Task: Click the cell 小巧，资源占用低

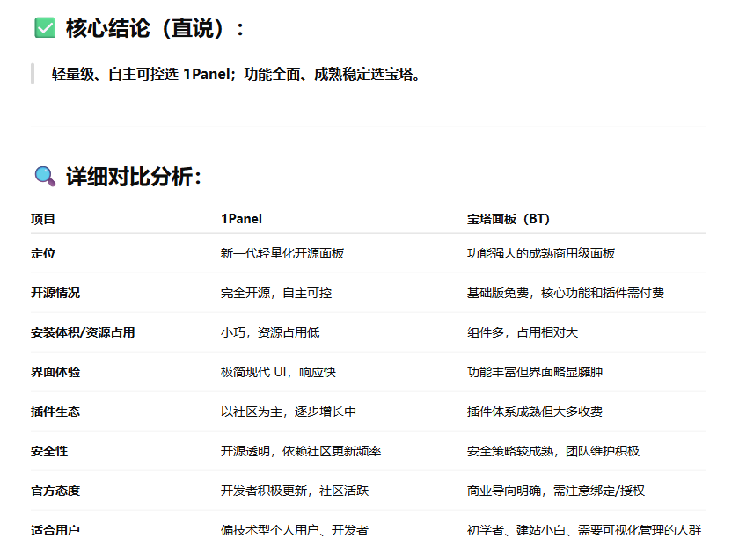Action: tap(270, 332)
